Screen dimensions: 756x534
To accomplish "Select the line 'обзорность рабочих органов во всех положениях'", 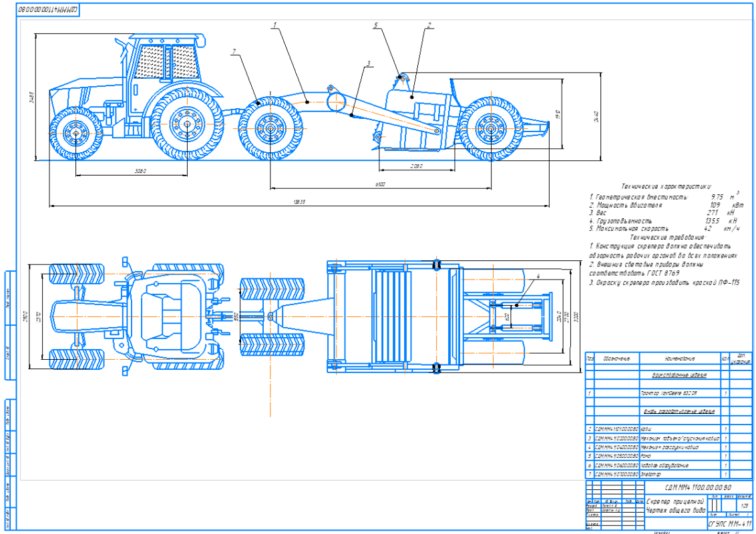I will click(x=663, y=256).
